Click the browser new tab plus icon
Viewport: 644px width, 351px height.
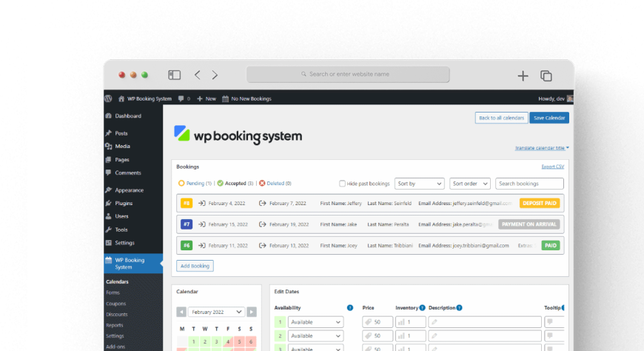tap(523, 76)
